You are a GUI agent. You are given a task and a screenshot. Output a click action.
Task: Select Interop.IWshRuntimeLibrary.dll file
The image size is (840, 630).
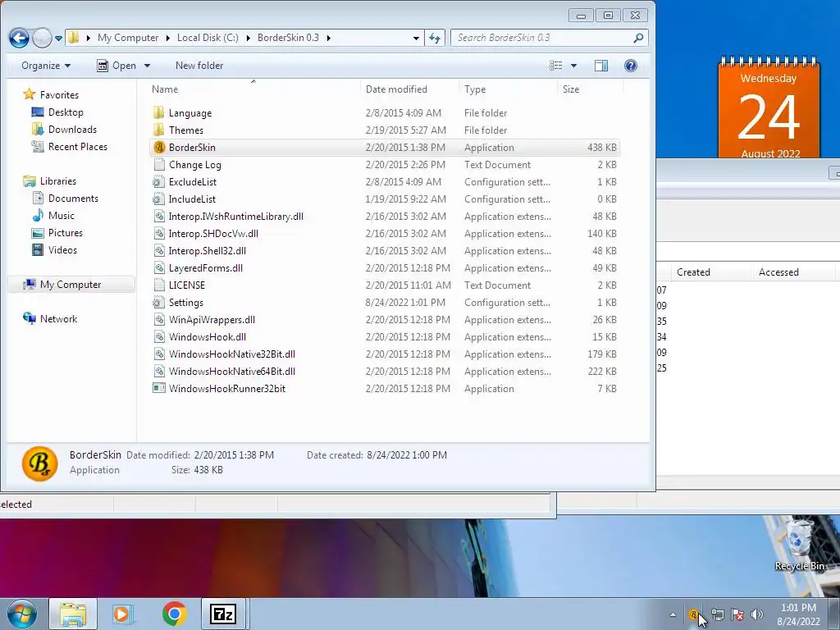click(235, 217)
